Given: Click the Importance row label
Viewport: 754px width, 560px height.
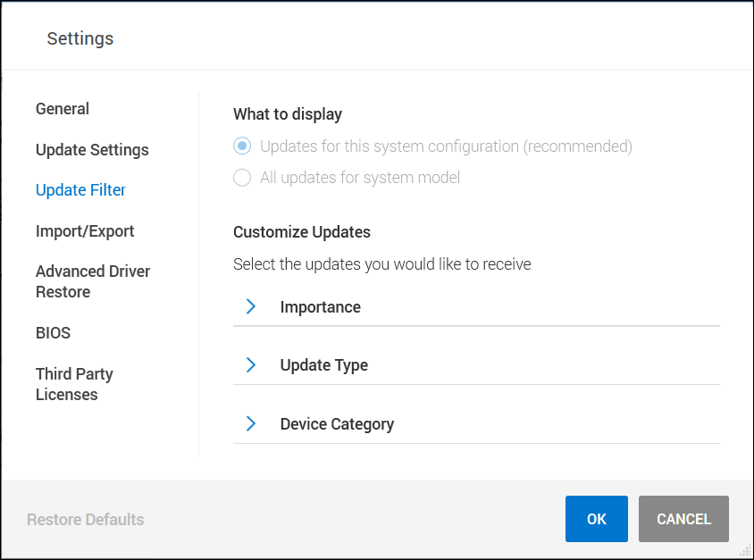Looking at the screenshot, I should (x=322, y=305).
